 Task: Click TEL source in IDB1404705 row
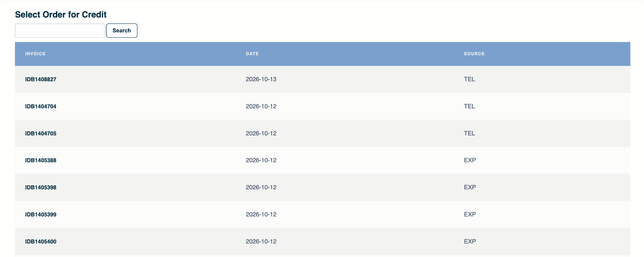tap(469, 133)
